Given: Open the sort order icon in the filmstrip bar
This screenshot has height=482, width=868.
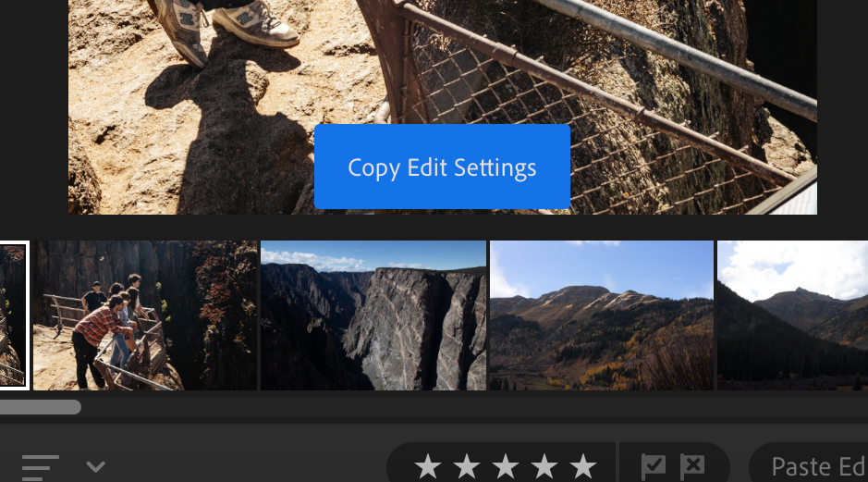Looking at the screenshot, I should [x=41, y=467].
